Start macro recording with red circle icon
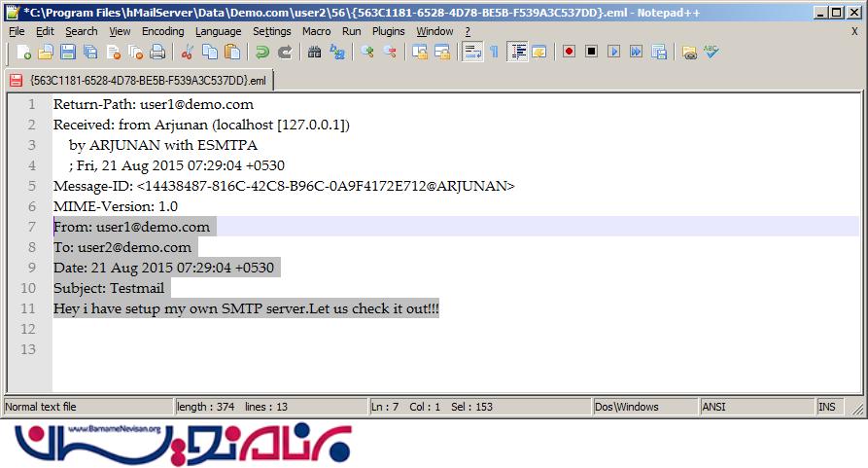The image size is (868, 468). pos(569,52)
